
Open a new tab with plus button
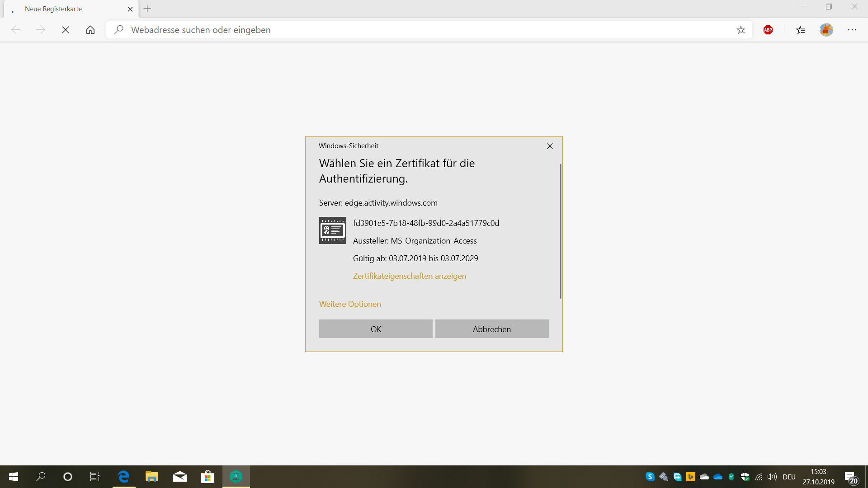pos(147,9)
